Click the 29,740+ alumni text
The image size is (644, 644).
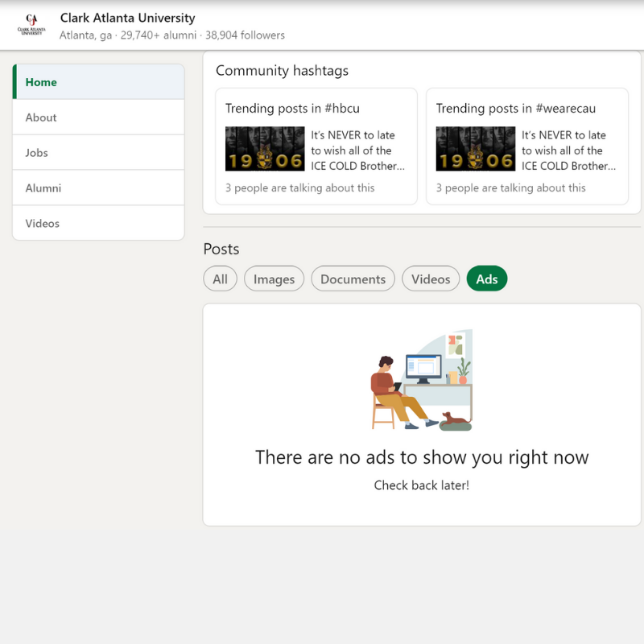click(x=158, y=35)
